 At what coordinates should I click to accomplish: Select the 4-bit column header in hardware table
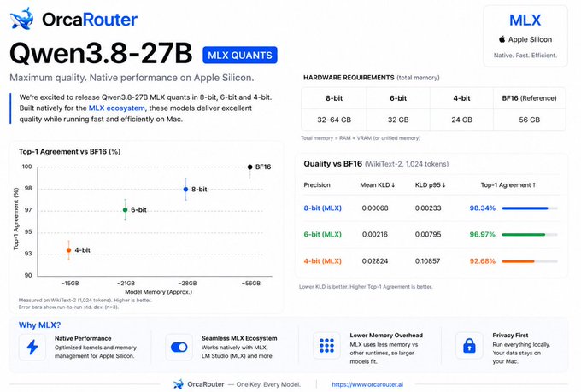[x=461, y=98]
